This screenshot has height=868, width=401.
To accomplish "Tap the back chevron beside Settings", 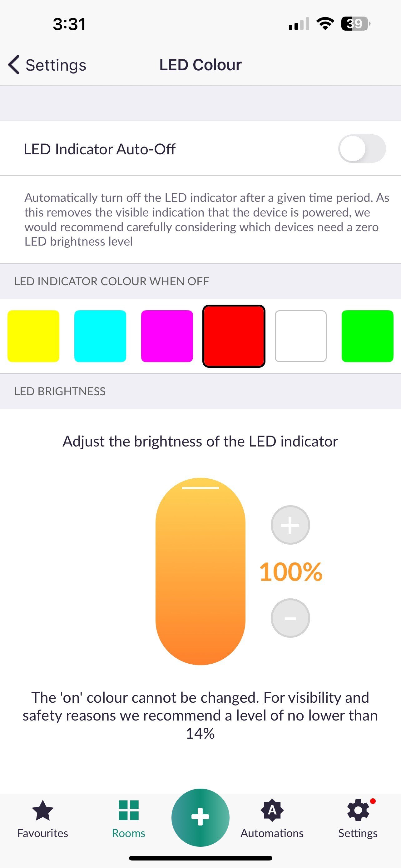I will click(x=14, y=64).
